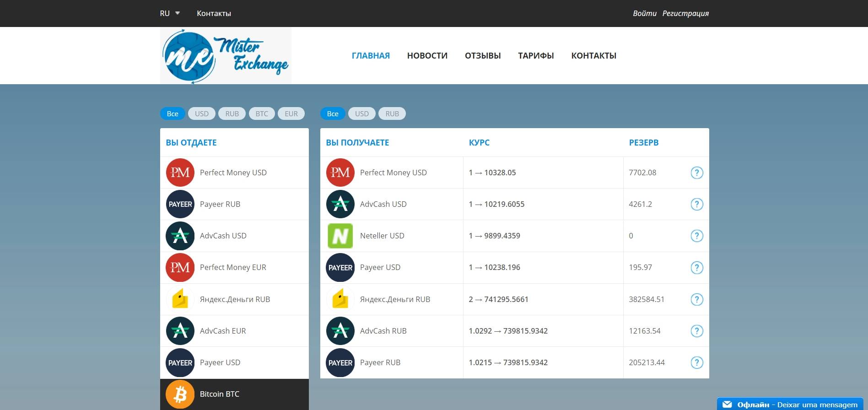Open help icon for Perfect Money USD reserve
Image resolution: width=868 pixels, height=410 pixels.
[x=696, y=173]
